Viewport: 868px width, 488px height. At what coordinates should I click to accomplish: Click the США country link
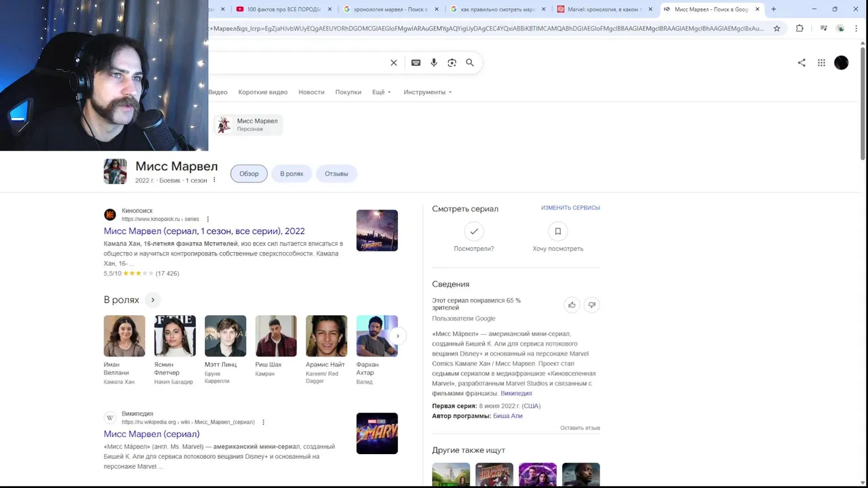(x=531, y=406)
